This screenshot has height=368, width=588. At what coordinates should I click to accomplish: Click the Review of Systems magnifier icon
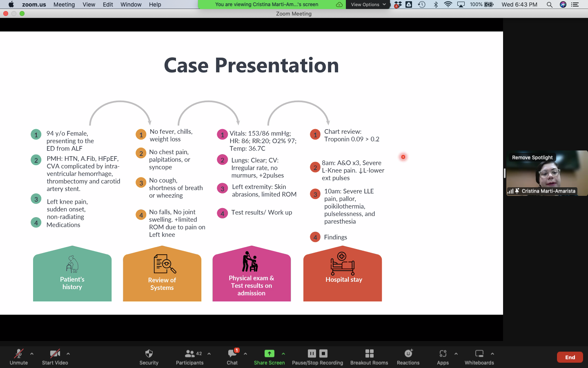point(165,264)
